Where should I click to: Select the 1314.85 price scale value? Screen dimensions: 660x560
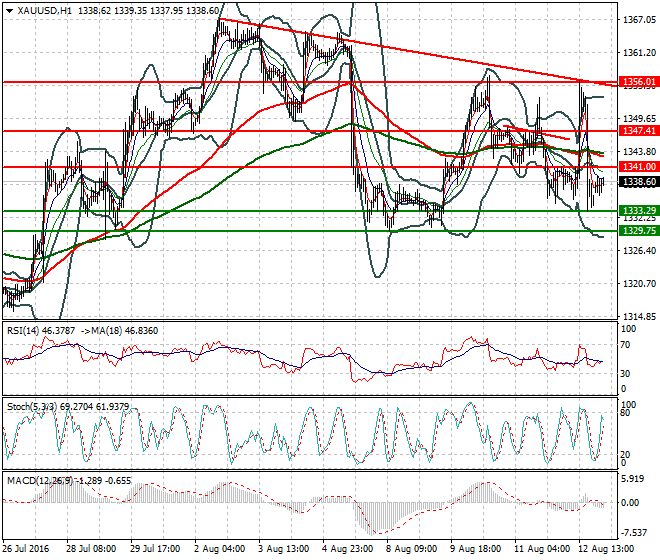(639, 317)
